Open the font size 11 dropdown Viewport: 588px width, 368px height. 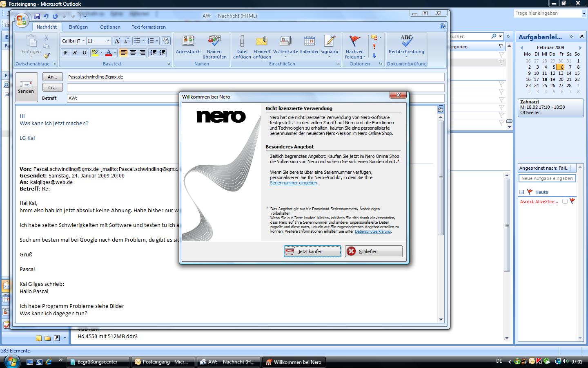click(x=108, y=41)
